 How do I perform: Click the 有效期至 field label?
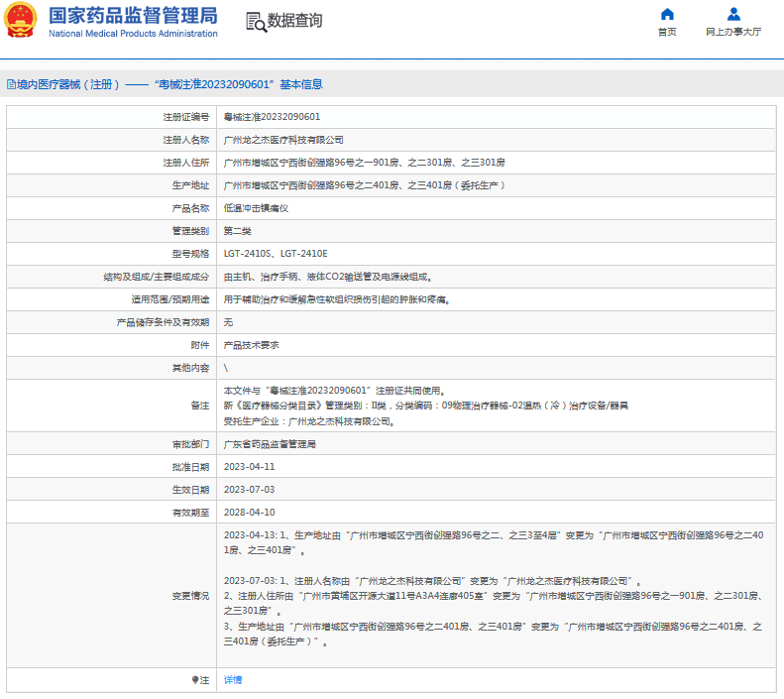(x=190, y=513)
